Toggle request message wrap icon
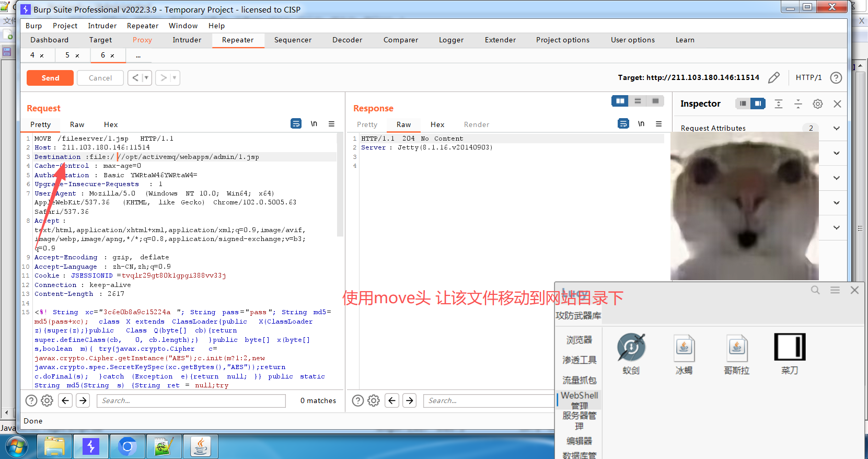The width and height of the screenshot is (868, 459). click(x=296, y=124)
